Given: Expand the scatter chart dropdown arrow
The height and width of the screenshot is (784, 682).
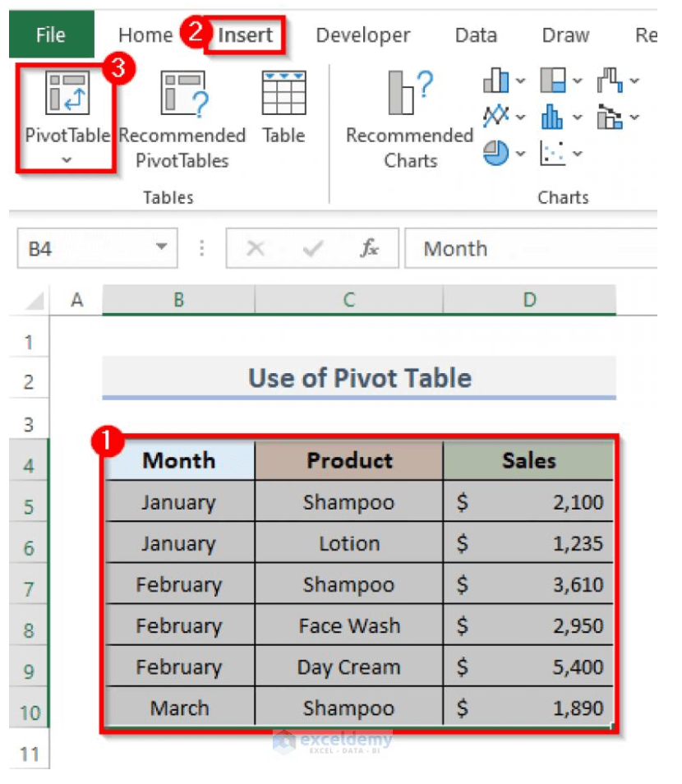Looking at the screenshot, I should 578,154.
